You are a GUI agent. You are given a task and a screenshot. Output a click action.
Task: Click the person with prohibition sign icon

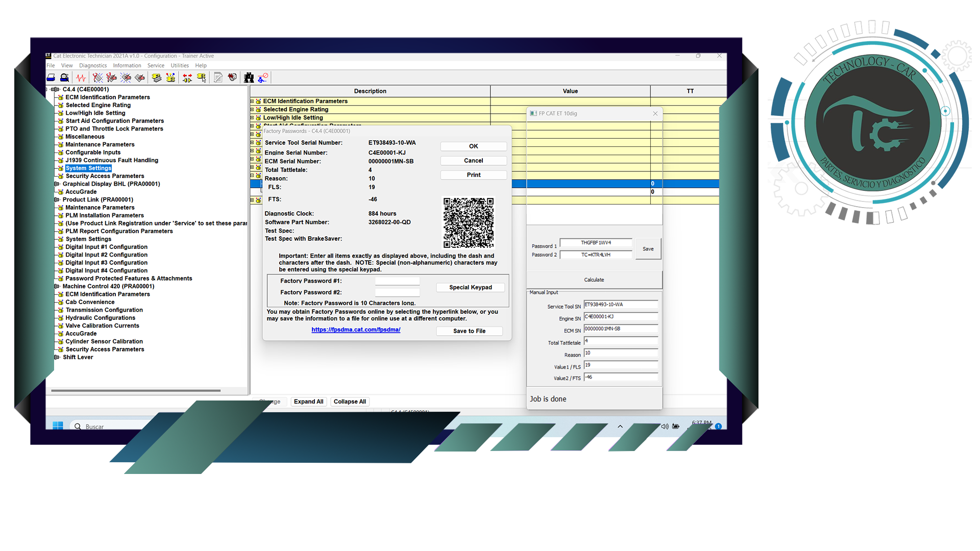[263, 78]
